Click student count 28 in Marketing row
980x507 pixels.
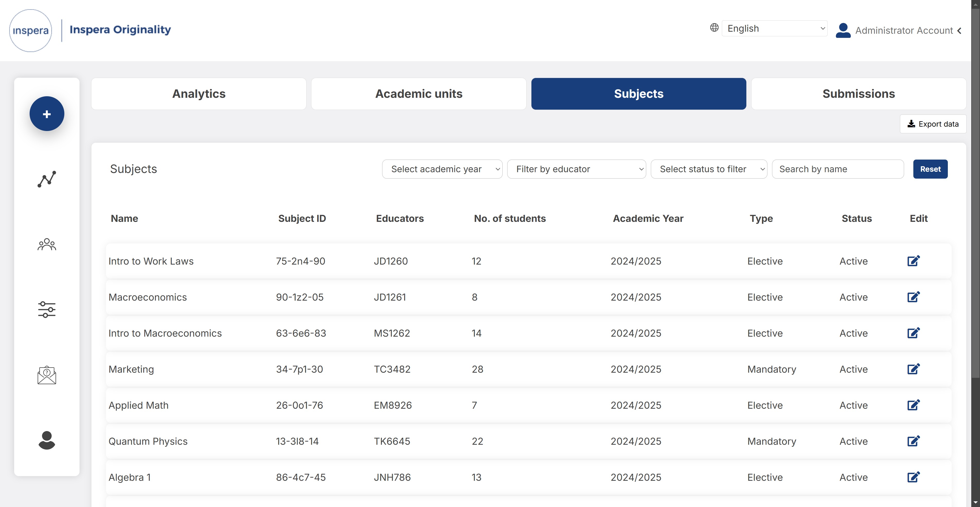[x=477, y=369]
